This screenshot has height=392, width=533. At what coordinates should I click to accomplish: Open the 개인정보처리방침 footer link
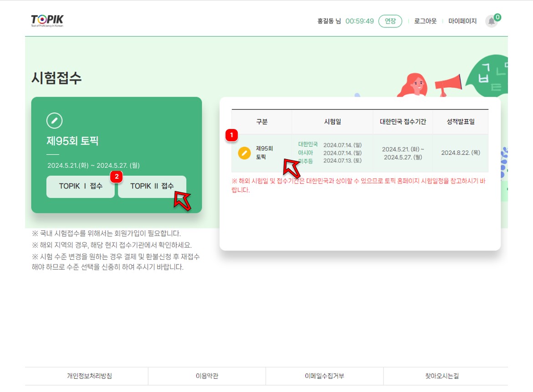[89, 376]
